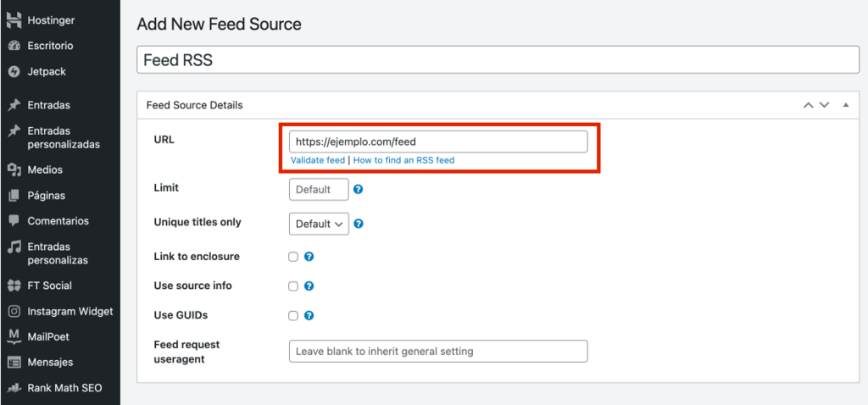Screen dimensions: 868x405
Task: Click the Jetpack lightning icon
Action: pos(14,72)
